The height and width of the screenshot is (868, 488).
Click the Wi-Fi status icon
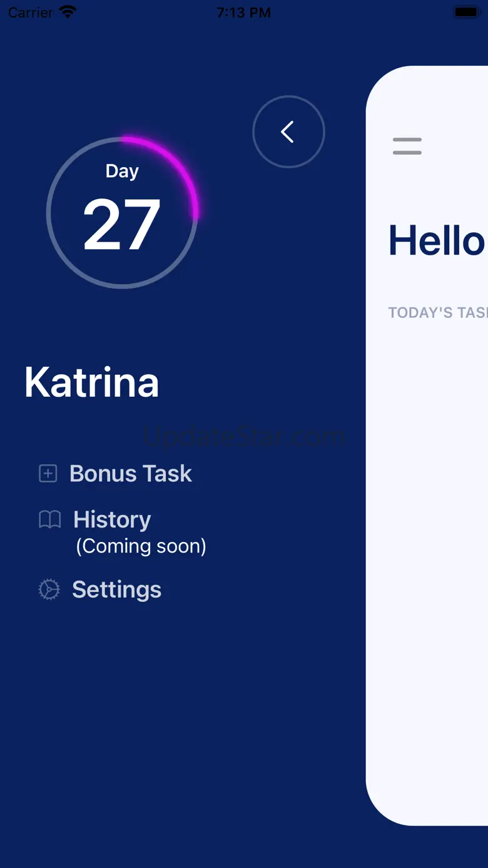[x=67, y=12]
